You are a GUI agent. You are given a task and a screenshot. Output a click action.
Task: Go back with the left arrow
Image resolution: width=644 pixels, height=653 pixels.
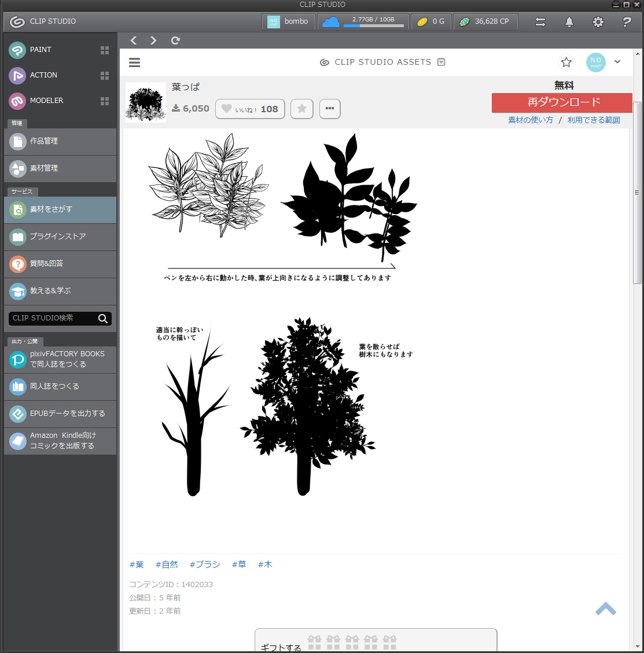[x=134, y=40]
